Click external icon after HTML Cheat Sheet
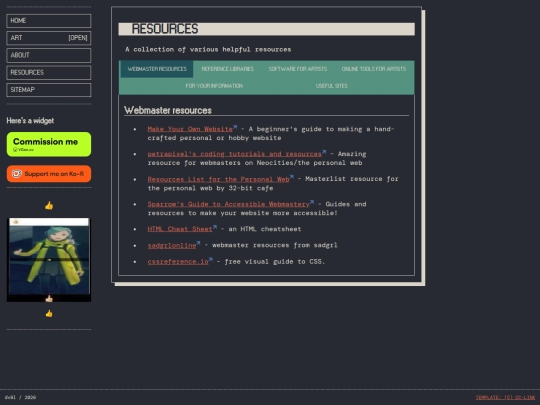Image resolution: width=540 pixels, height=405 pixels. (215, 227)
